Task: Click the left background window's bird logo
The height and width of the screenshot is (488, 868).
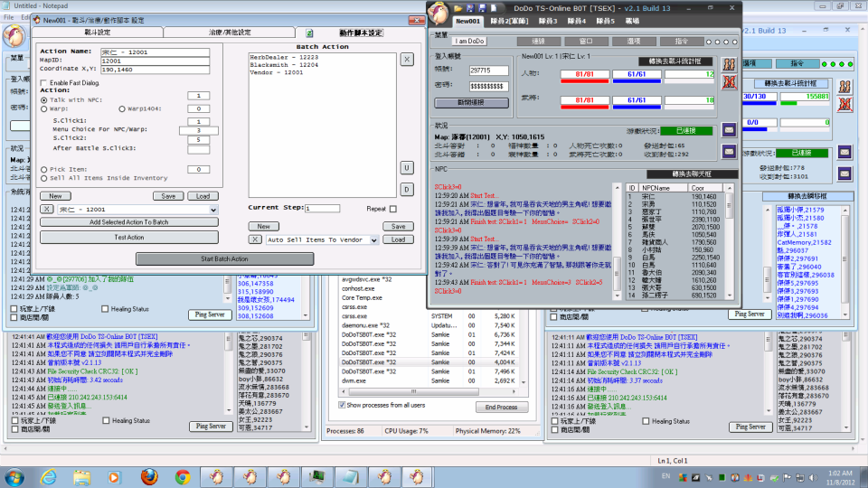Action: (14, 36)
